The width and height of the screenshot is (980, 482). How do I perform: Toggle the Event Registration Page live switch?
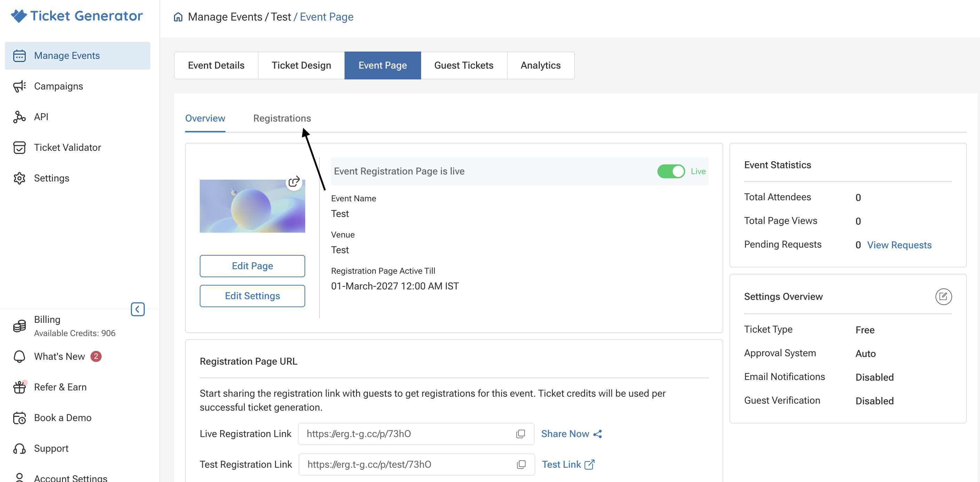[671, 171]
